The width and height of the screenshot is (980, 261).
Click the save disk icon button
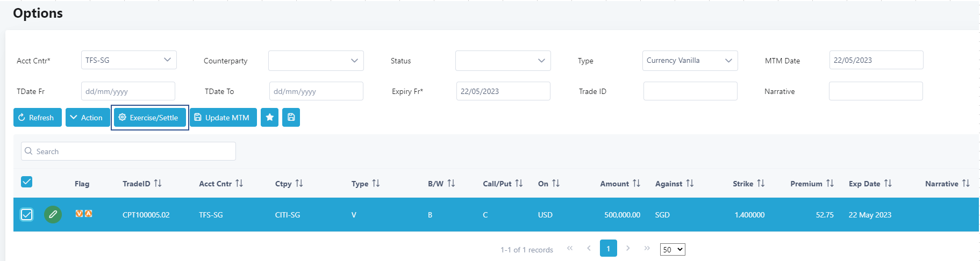point(291,118)
